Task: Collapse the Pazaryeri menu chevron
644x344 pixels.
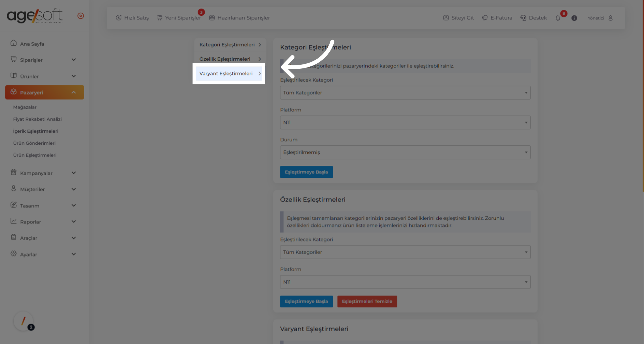Action: [74, 92]
